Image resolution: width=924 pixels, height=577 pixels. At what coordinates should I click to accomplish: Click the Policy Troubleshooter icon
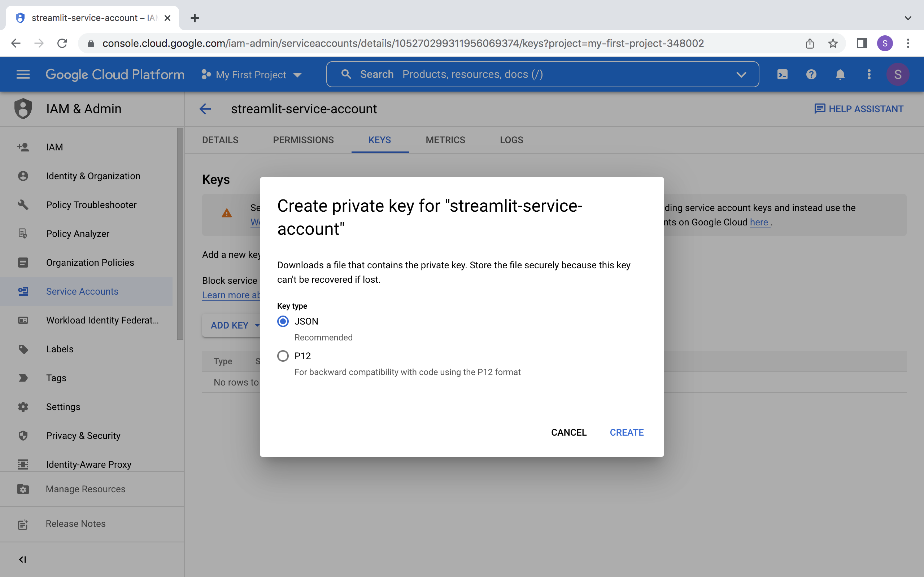point(23,205)
